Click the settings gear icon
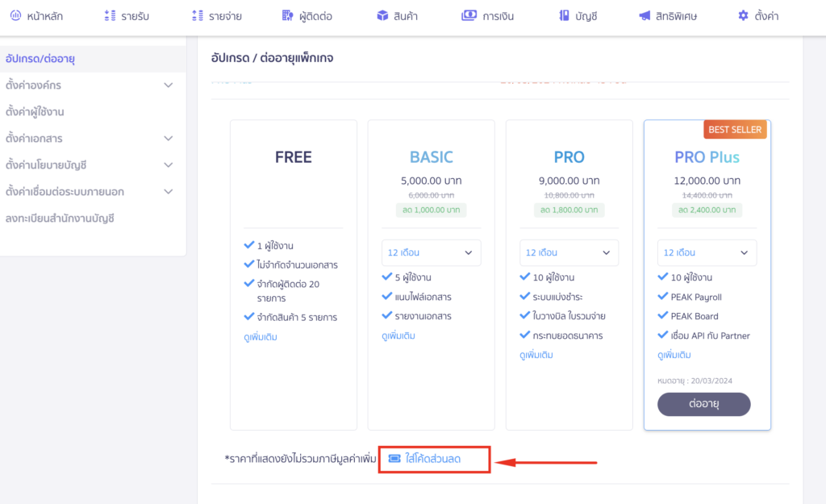This screenshot has height=504, width=826. tap(743, 16)
